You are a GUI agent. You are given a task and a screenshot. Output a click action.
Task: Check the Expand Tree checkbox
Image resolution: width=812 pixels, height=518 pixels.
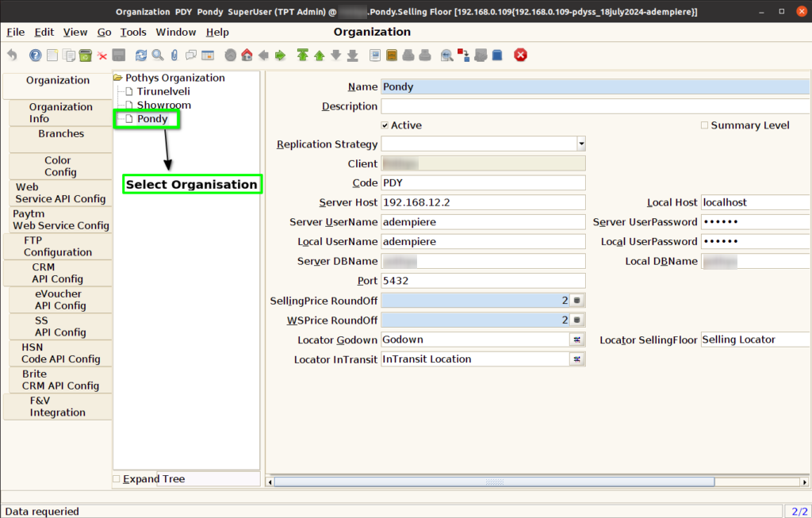(x=117, y=479)
